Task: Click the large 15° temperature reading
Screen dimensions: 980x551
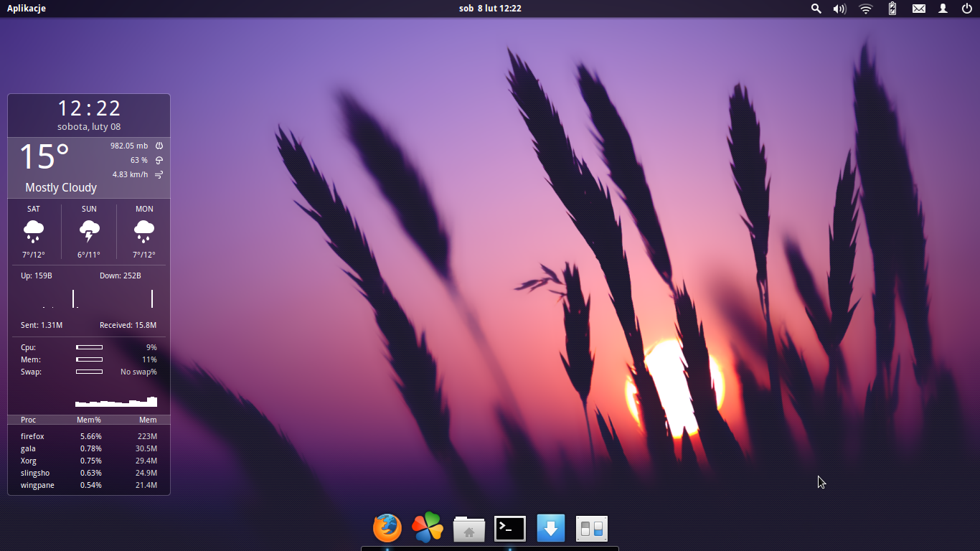Action: coord(44,156)
